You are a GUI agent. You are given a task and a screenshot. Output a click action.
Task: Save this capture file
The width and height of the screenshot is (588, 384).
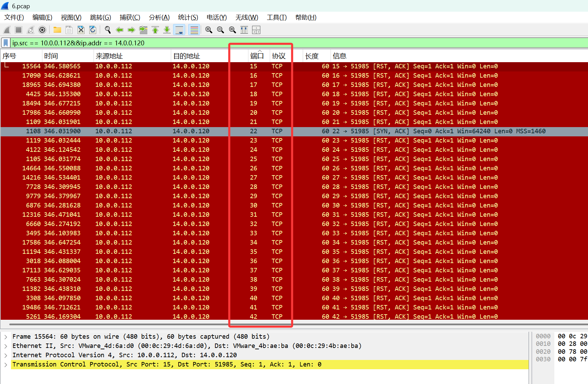(69, 30)
